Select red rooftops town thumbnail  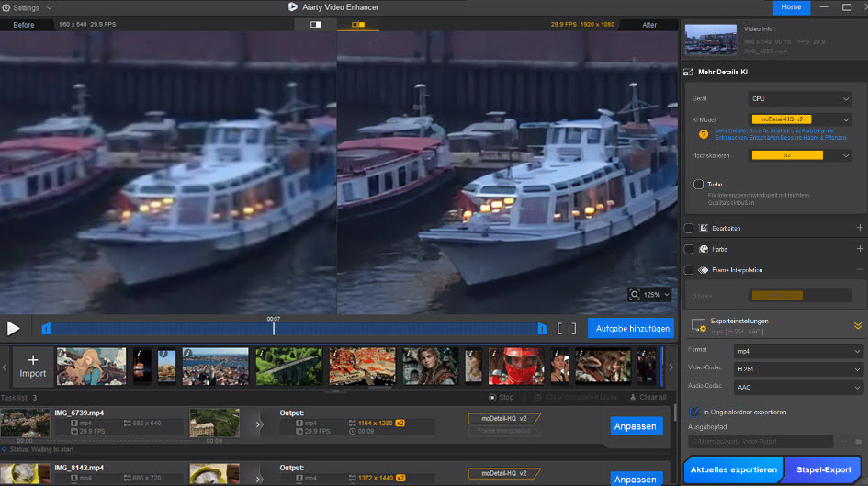coord(363,366)
